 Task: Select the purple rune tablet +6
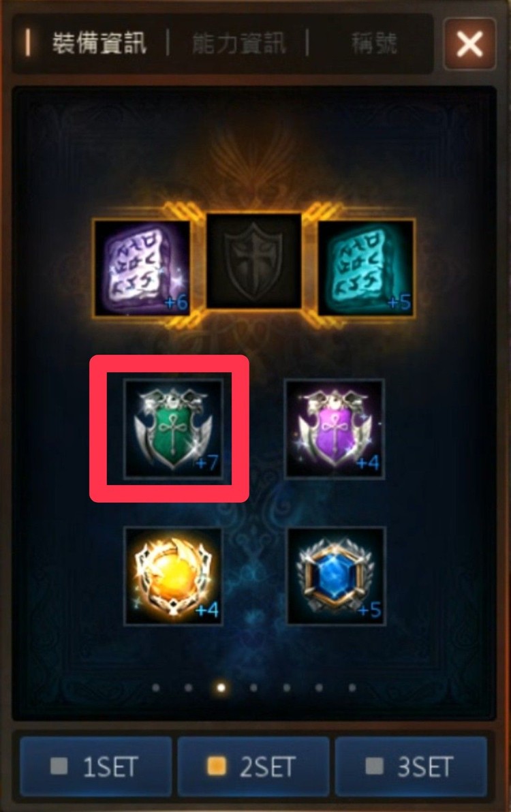(x=142, y=268)
